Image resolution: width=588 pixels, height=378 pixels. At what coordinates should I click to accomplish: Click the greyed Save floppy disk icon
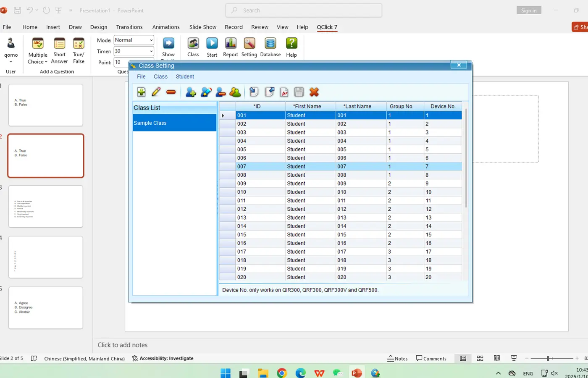click(x=299, y=92)
